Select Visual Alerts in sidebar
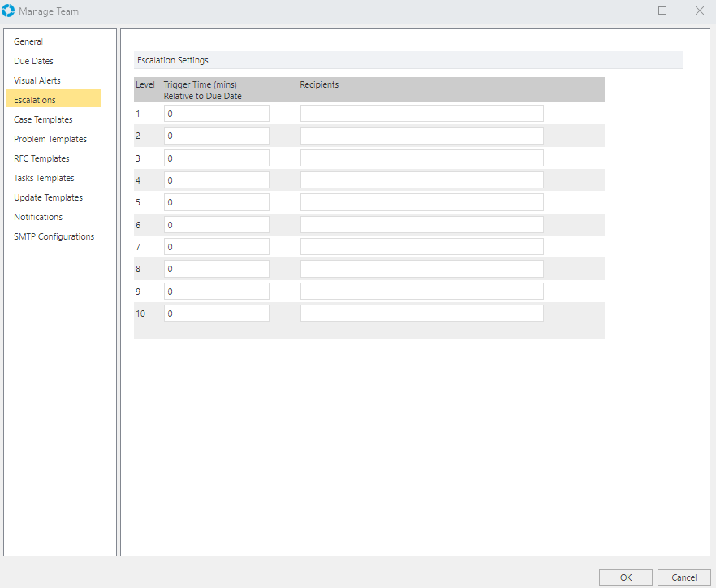716x588 pixels. (x=37, y=80)
